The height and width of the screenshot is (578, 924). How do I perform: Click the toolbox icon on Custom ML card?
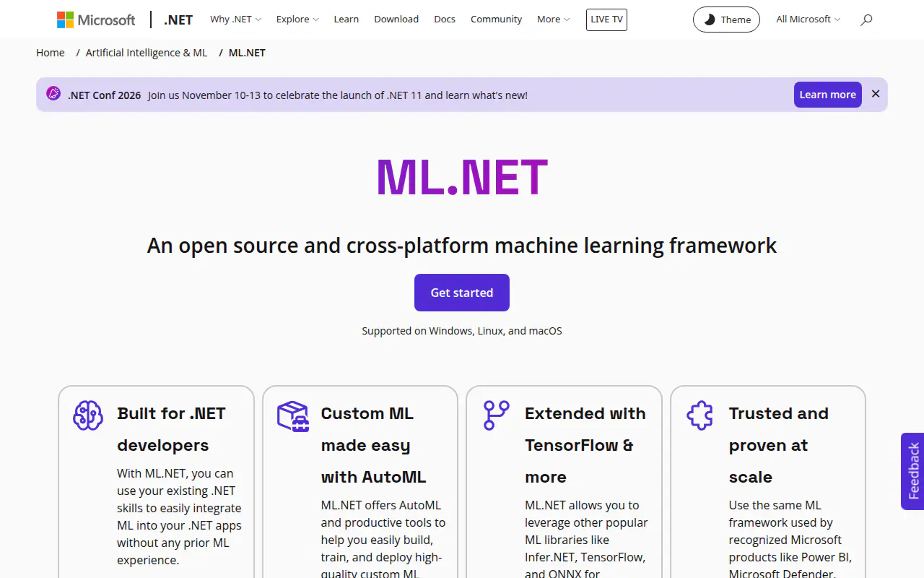point(293,416)
